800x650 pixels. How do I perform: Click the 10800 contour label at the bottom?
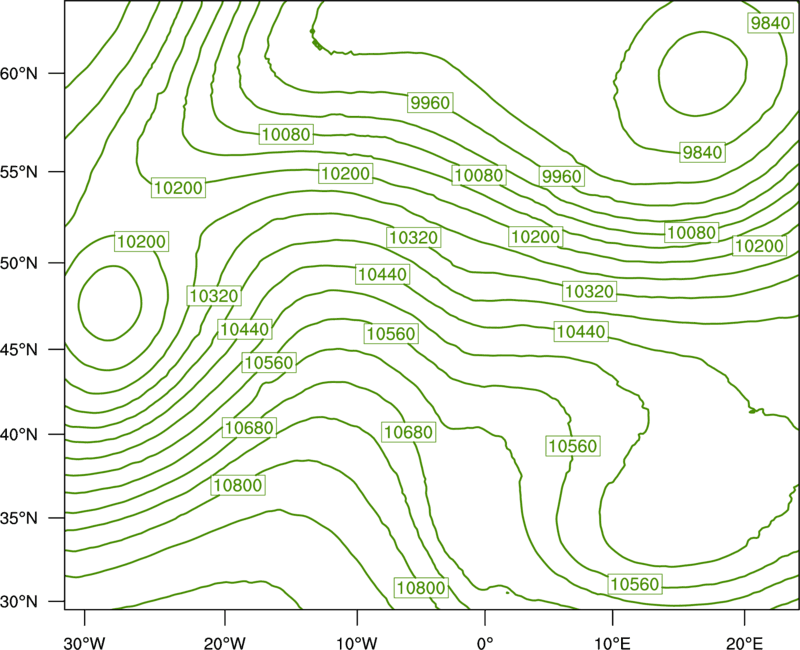421,588
